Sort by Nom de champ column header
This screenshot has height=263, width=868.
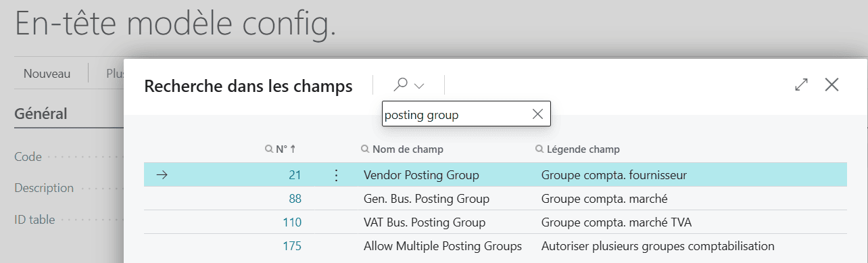[x=402, y=149]
